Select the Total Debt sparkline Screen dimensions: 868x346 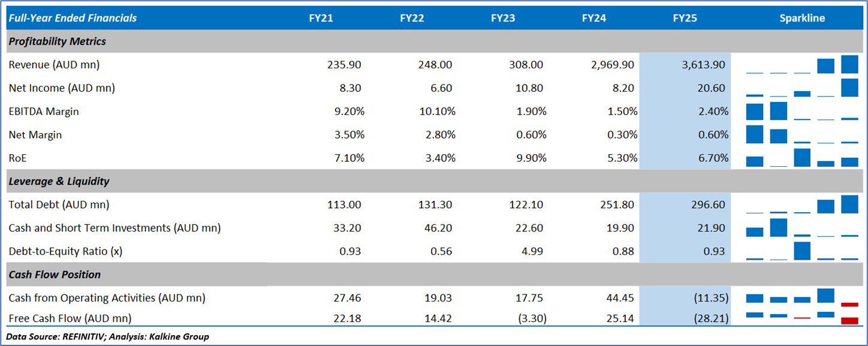802,205
